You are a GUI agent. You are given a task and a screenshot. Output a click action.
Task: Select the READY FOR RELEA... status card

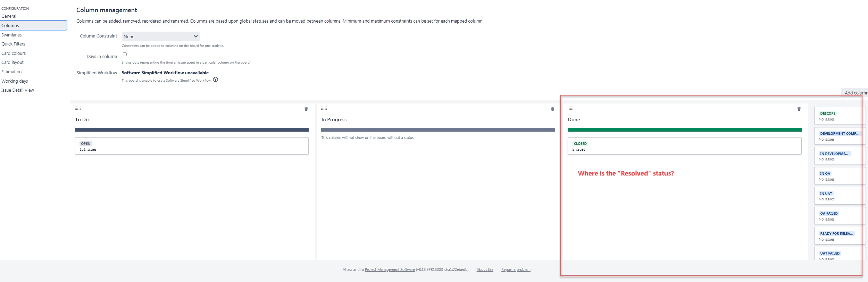[x=840, y=236]
